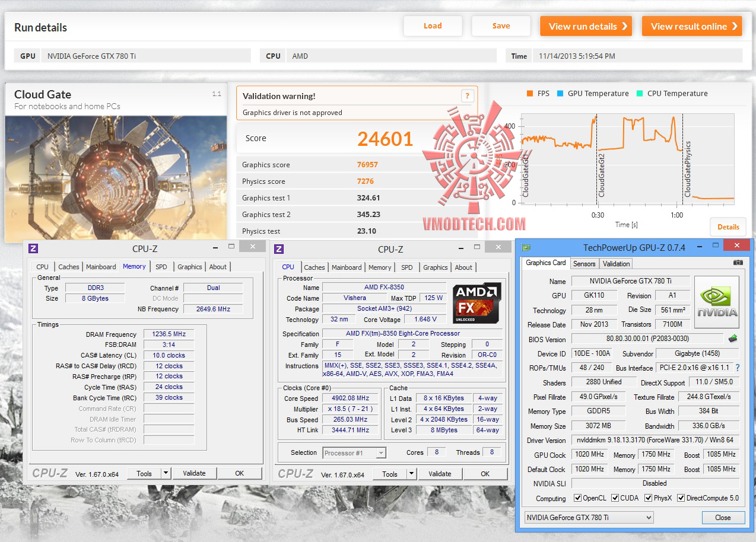
Task: Click the Time field in Run details
Action: coord(637,56)
